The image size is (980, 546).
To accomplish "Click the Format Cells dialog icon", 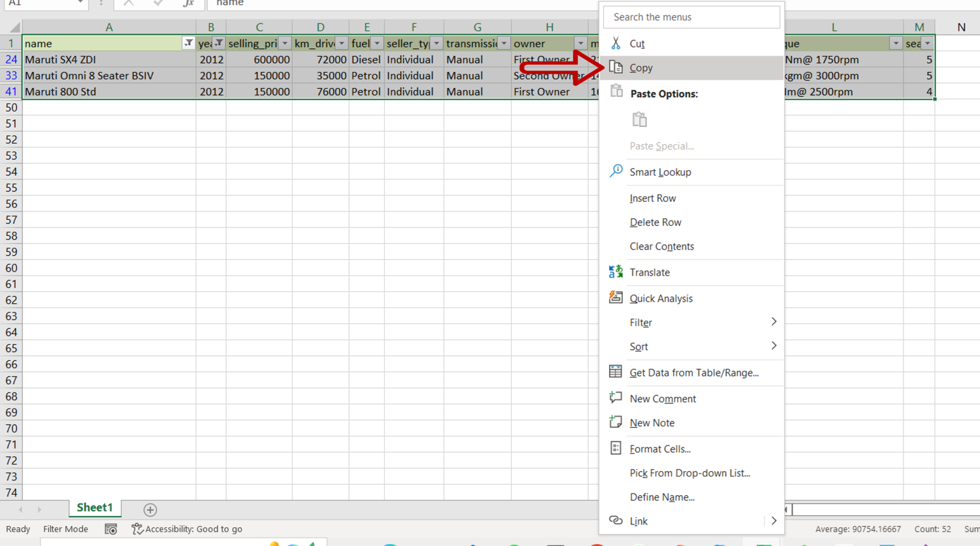I will [x=615, y=448].
